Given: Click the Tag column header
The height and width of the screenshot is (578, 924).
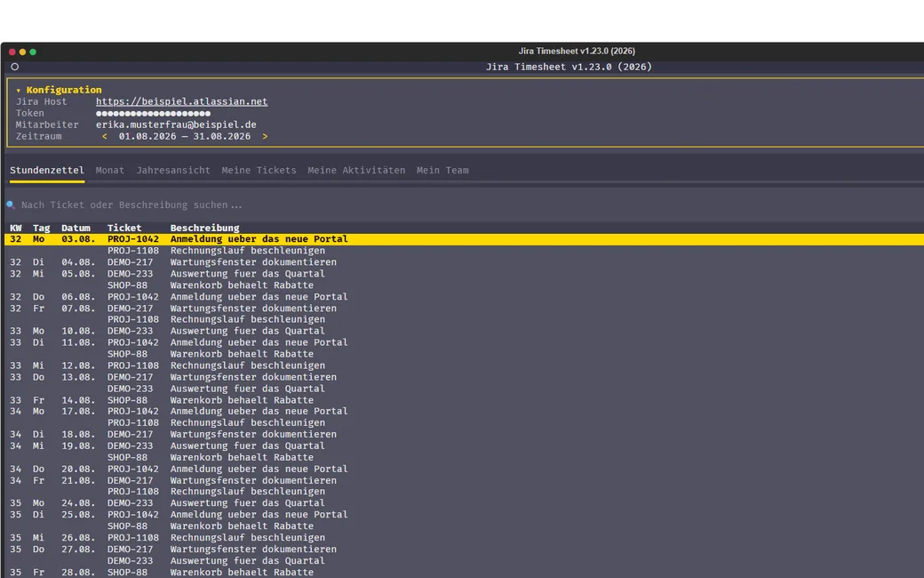Looking at the screenshot, I should point(41,228).
